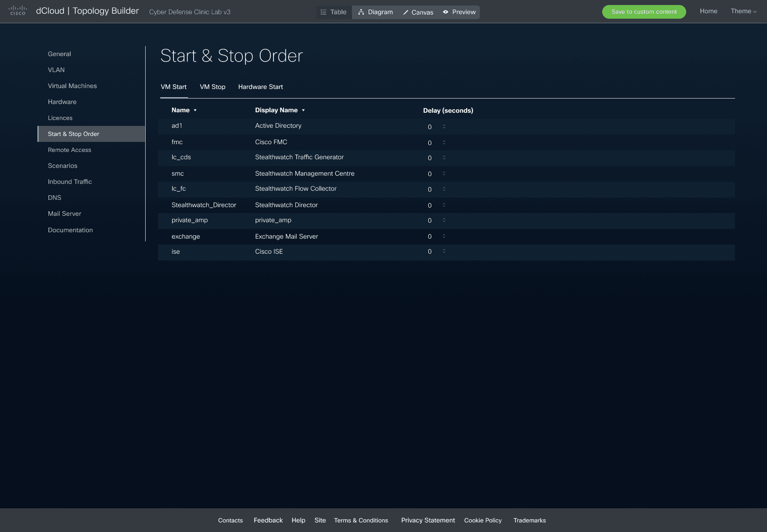Select the Stealthwatch Flow Collector cell
The height and width of the screenshot is (532, 767).
[x=295, y=188]
